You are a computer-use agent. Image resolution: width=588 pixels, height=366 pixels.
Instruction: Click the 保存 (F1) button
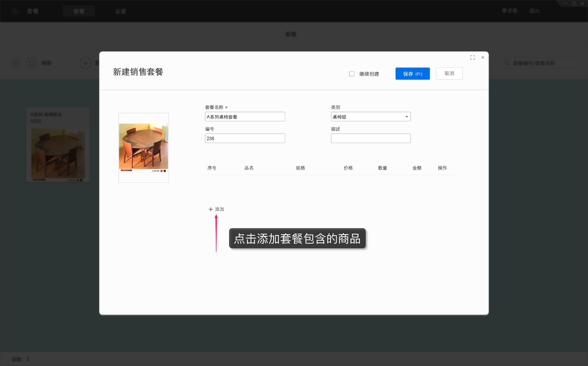pos(412,73)
